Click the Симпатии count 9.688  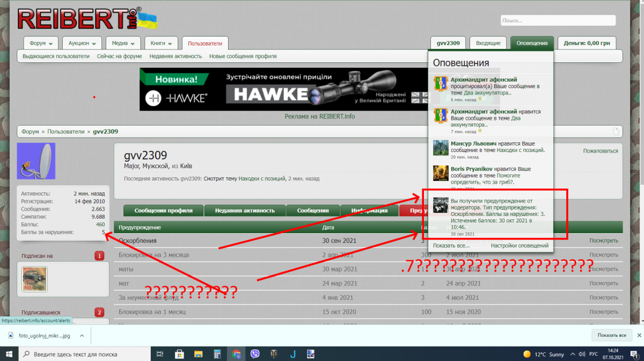[x=98, y=216]
